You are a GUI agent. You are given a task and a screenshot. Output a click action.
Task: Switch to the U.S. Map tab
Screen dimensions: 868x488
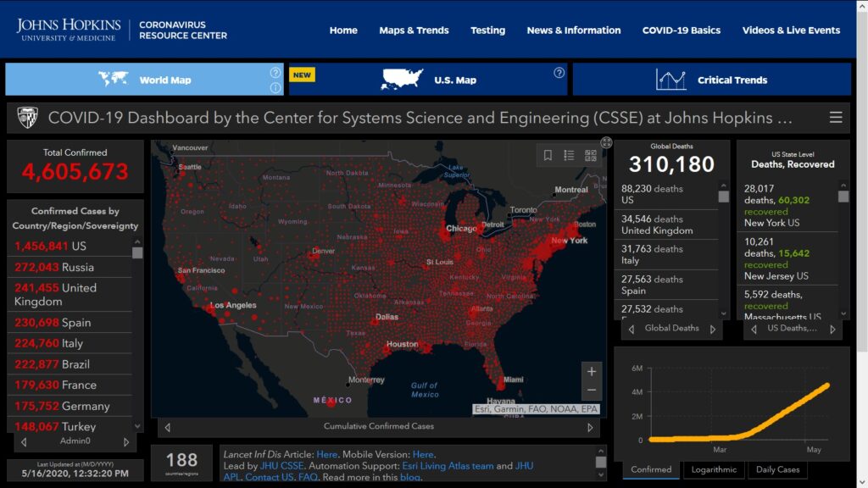tap(428, 79)
